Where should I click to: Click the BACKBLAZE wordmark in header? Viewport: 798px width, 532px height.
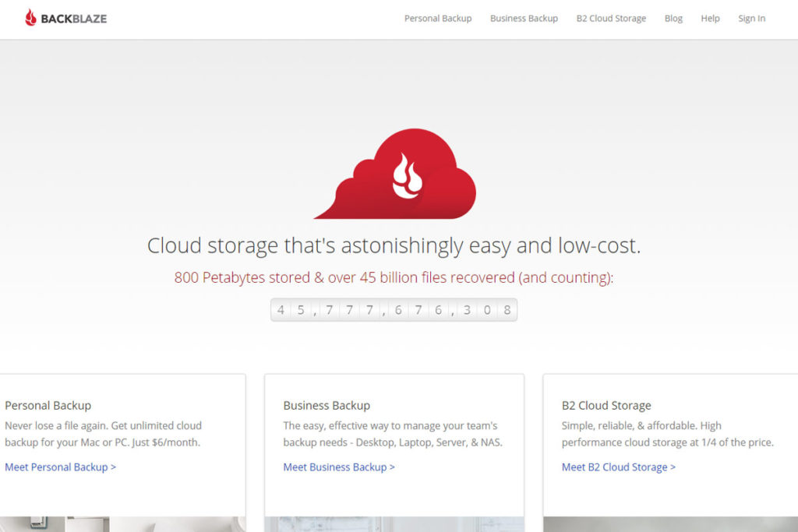tap(74, 19)
